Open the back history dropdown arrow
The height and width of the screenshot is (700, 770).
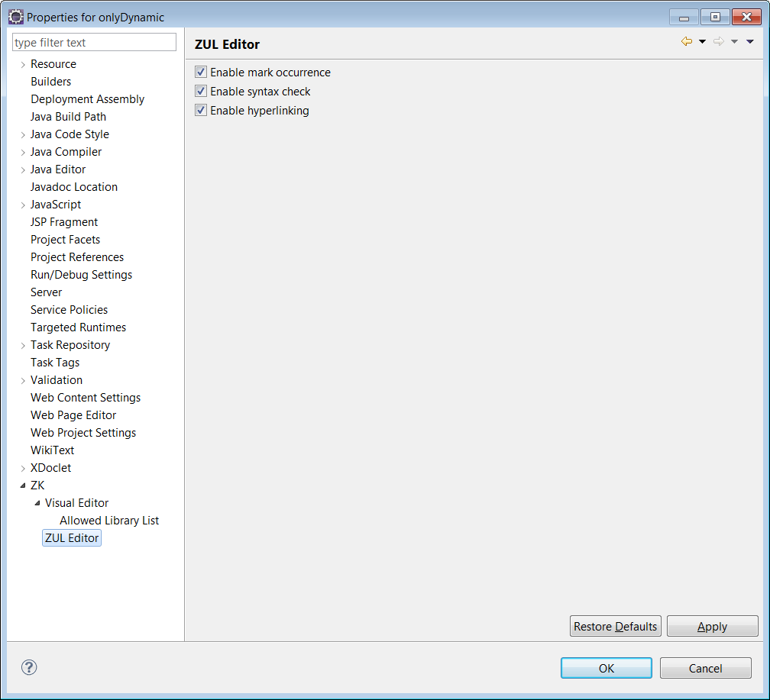click(702, 42)
